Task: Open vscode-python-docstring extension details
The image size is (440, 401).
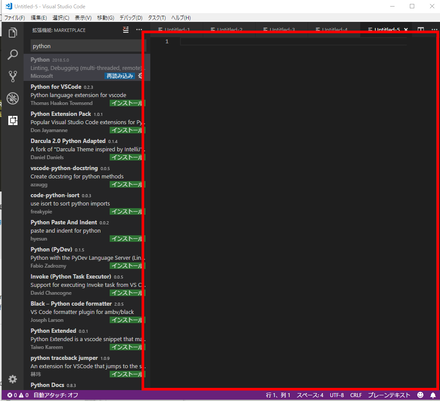Action: pos(87,176)
